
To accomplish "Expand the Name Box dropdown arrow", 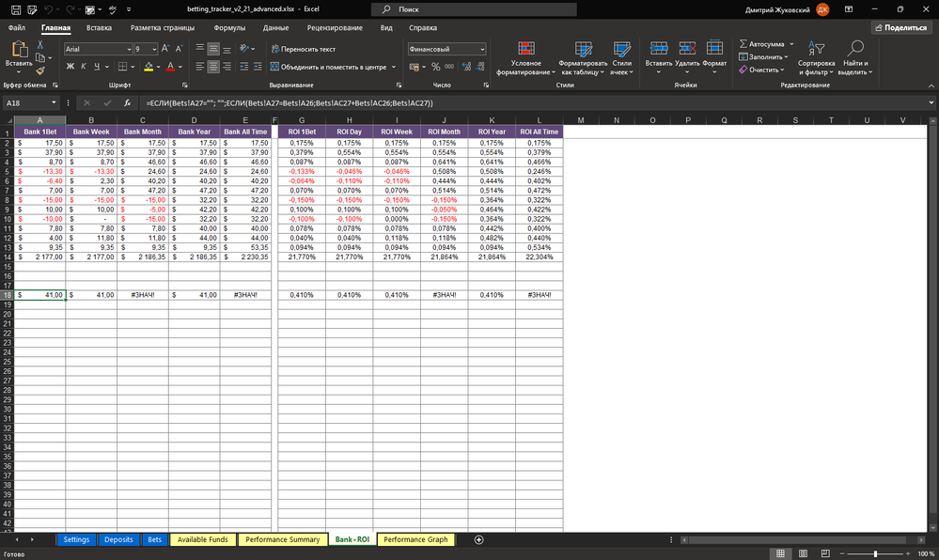I will [x=55, y=102].
